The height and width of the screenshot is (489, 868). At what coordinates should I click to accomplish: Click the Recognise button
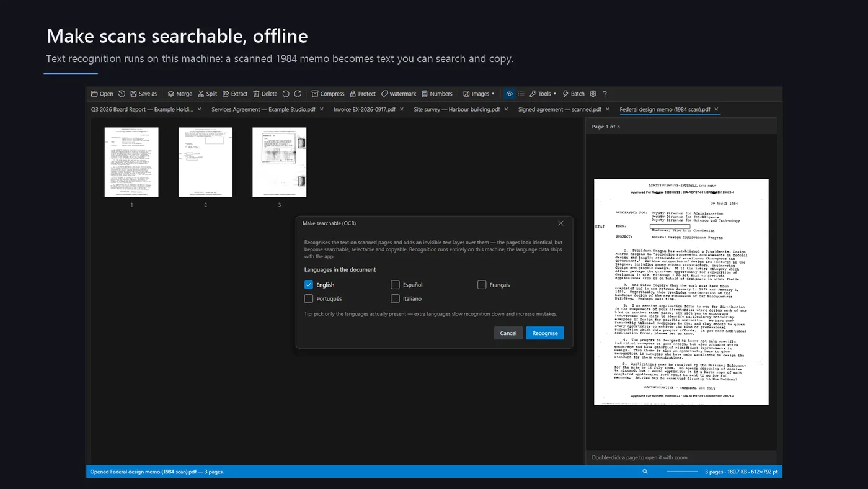pos(545,333)
